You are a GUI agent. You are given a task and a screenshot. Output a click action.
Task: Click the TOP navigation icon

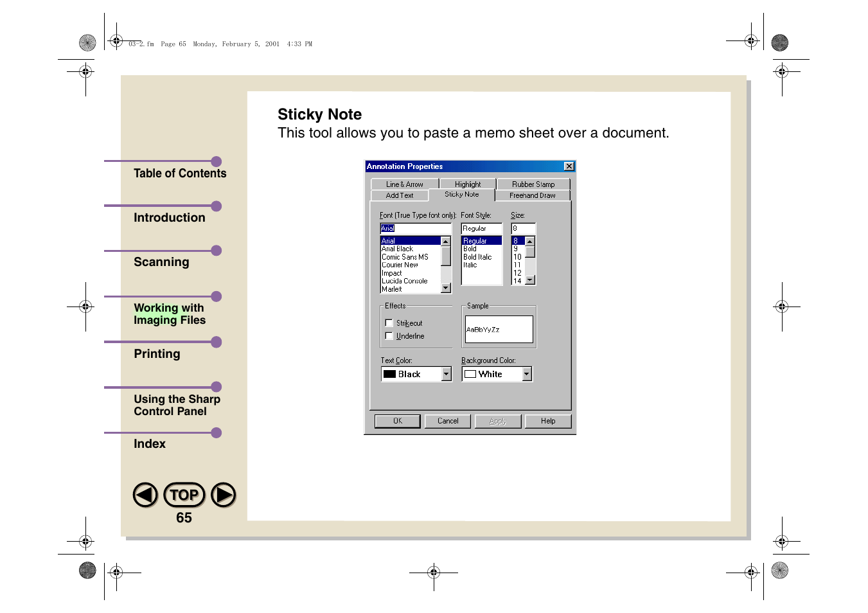coord(184,495)
